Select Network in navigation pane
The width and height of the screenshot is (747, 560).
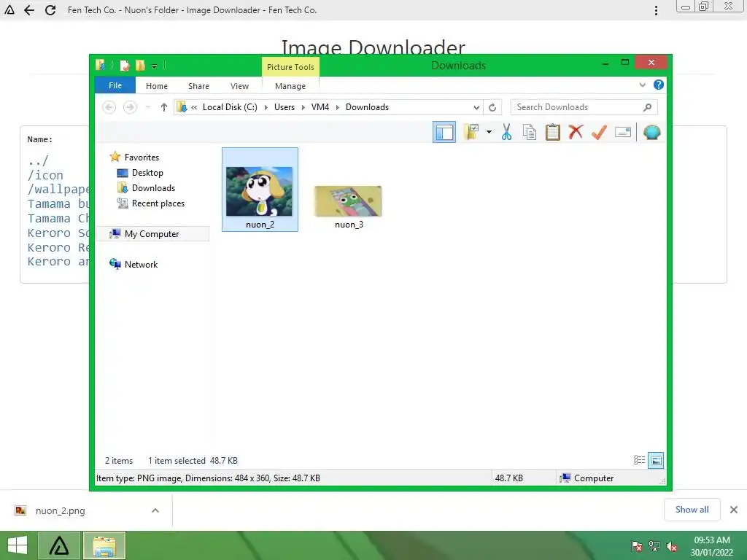pos(141,264)
